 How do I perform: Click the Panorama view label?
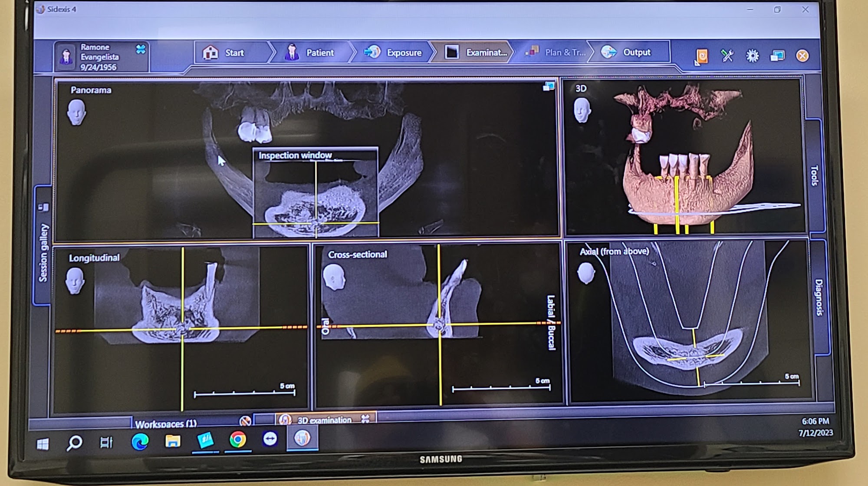91,90
